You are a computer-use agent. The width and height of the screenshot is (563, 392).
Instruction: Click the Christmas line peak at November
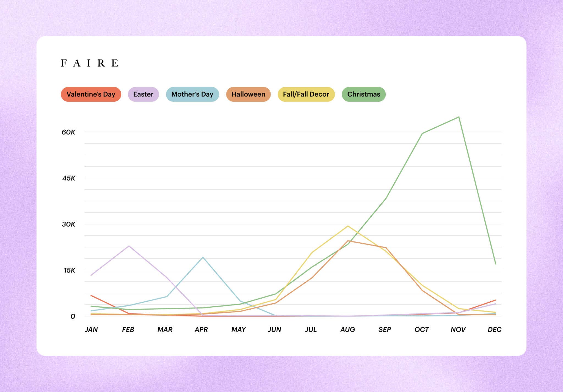[459, 117]
